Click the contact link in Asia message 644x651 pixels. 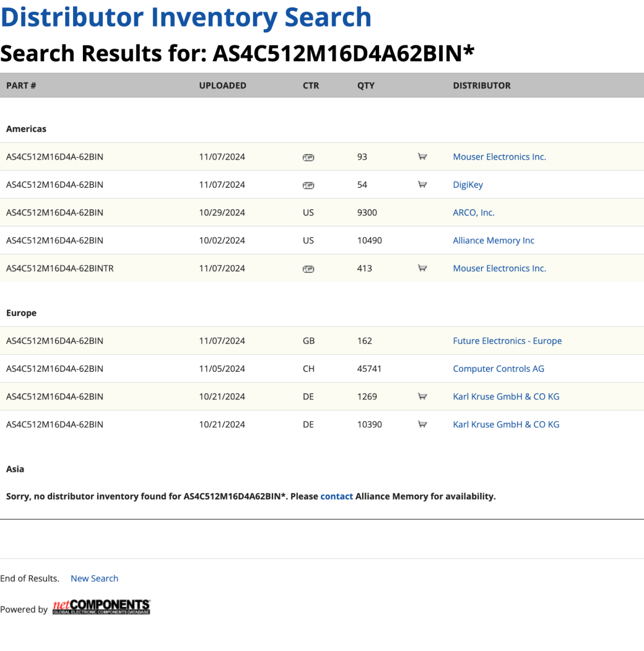pyautogui.click(x=336, y=496)
